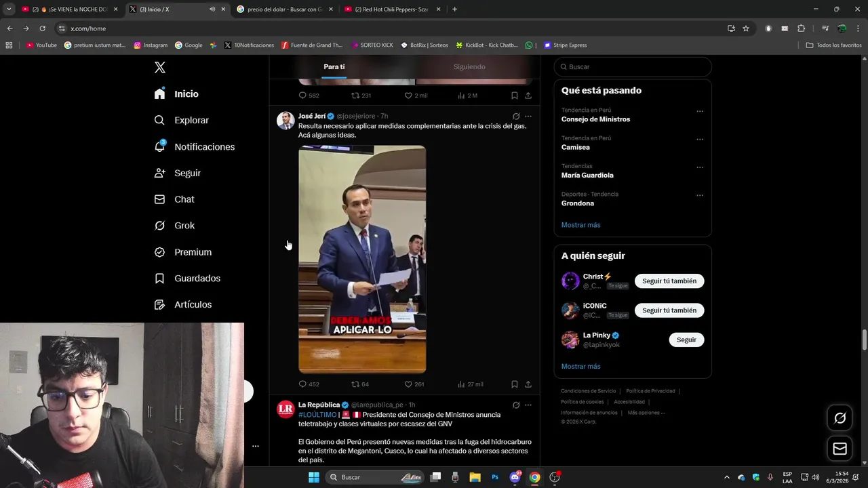868x488 pixels.
Task: View stats of José Jerí post (27 mil)
Action: pos(471,384)
